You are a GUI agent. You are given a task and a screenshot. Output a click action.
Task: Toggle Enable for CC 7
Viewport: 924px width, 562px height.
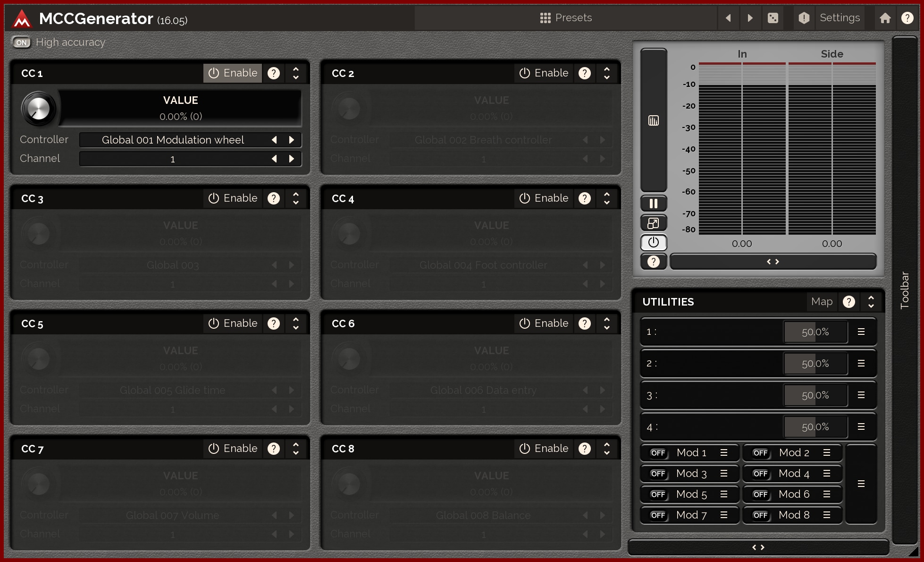tap(233, 449)
